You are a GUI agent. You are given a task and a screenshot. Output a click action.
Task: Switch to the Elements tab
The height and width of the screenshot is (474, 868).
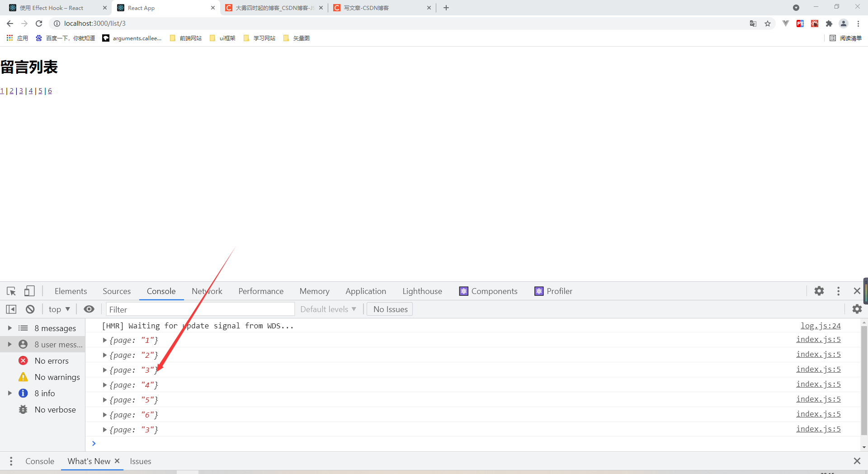[x=71, y=291]
